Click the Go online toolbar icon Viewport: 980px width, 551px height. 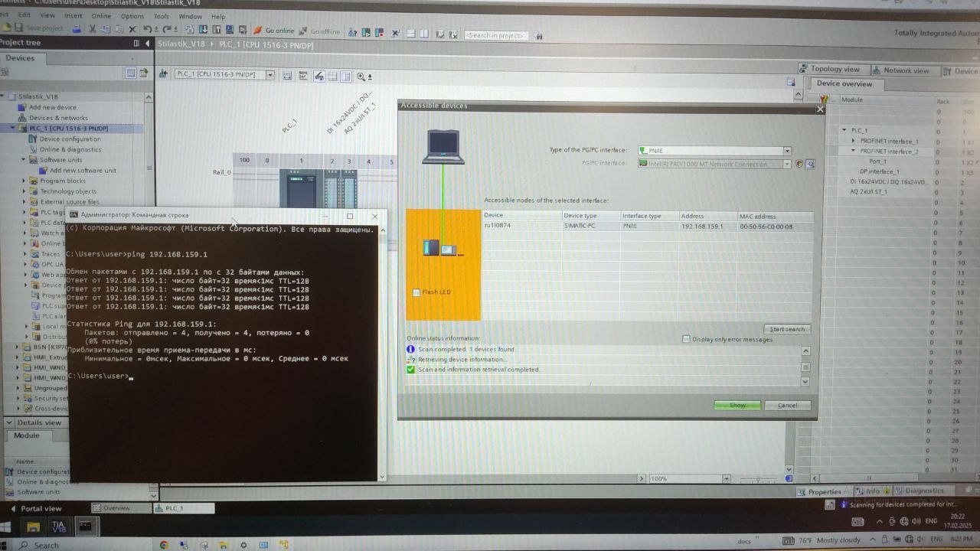[259, 31]
